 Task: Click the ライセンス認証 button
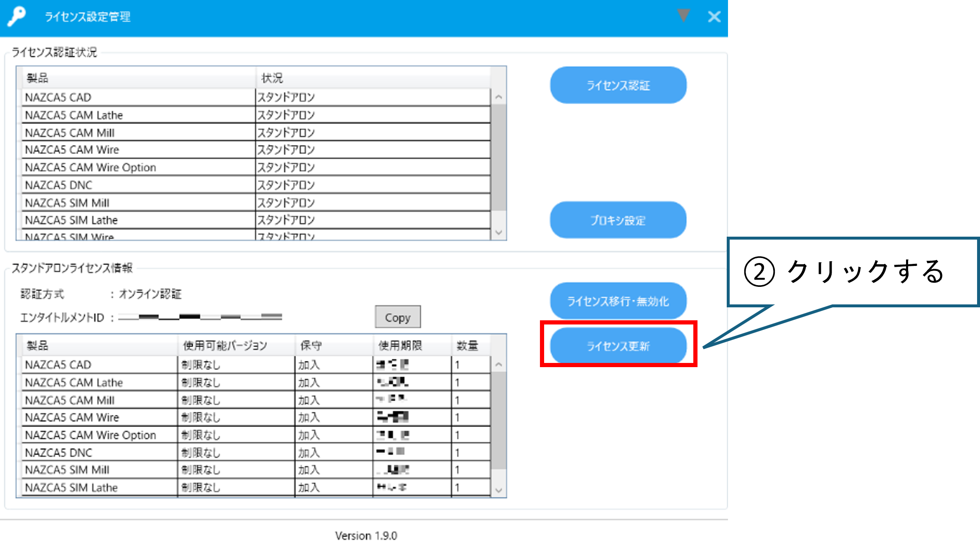618,85
